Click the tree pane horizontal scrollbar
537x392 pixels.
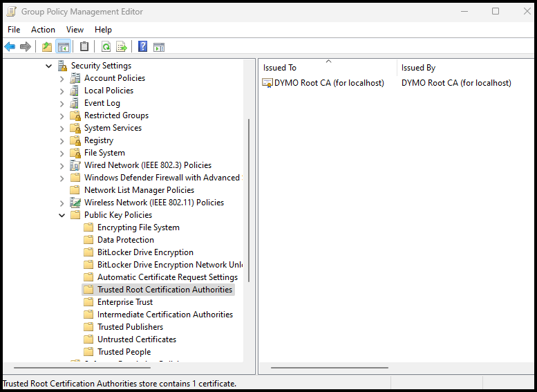(82, 368)
